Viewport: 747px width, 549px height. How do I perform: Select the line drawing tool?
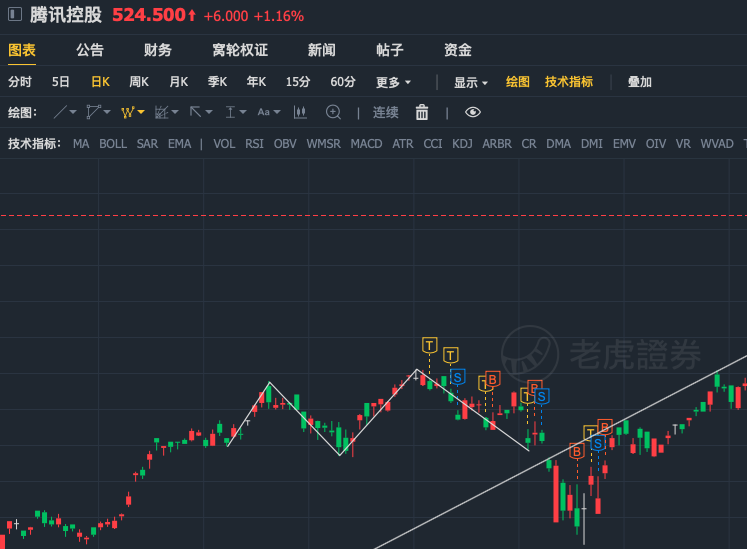pyautogui.click(x=60, y=112)
